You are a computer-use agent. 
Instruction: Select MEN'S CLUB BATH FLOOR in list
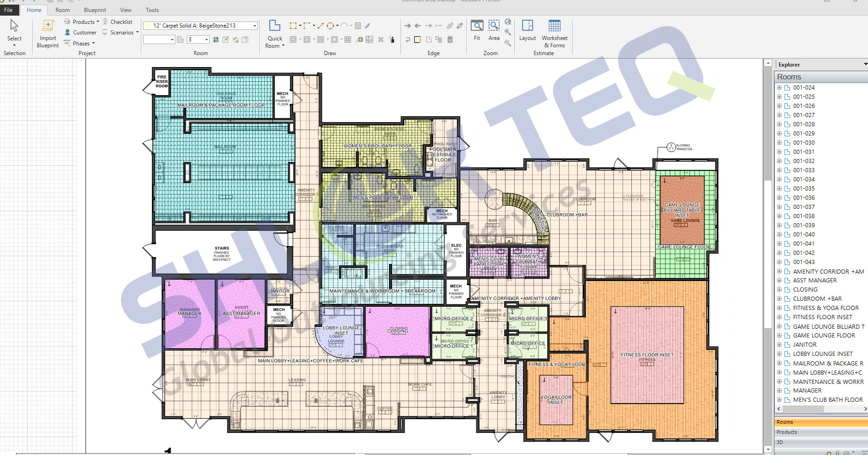(828, 400)
